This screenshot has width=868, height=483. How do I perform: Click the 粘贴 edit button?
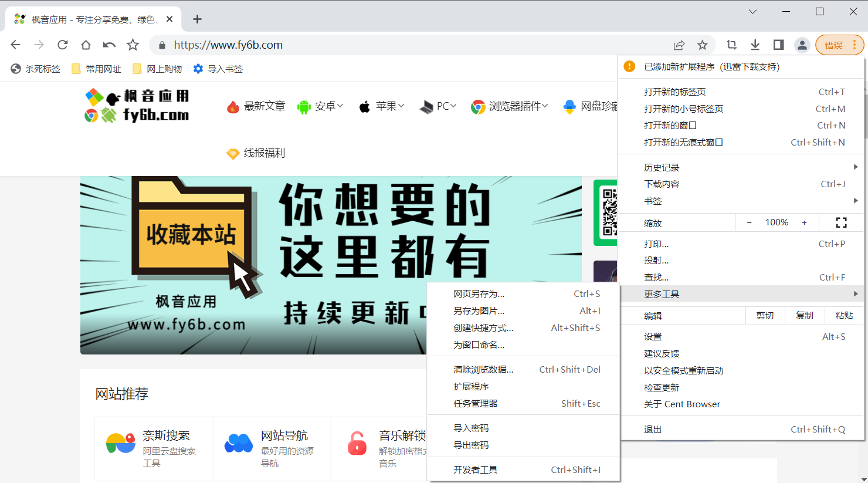(844, 316)
